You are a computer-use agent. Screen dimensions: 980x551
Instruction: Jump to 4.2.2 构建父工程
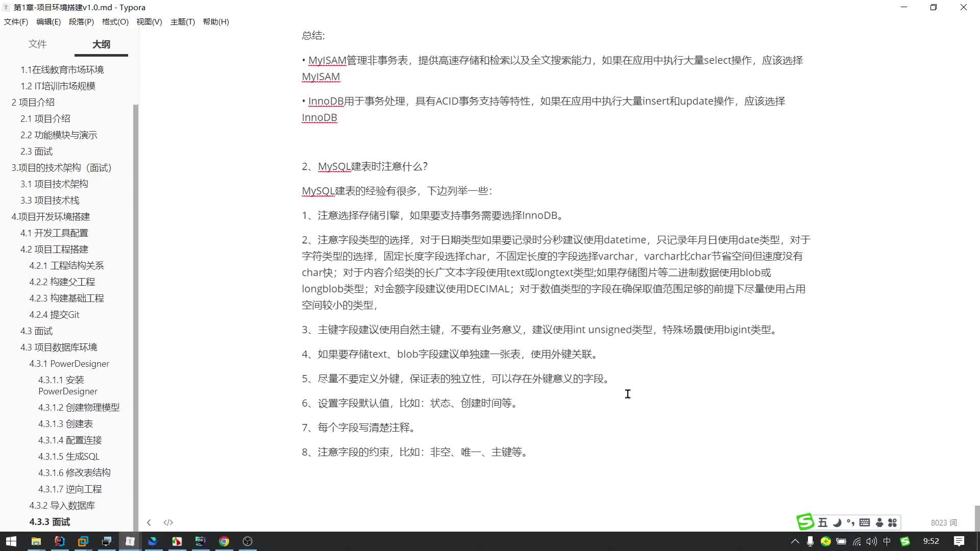click(x=62, y=282)
